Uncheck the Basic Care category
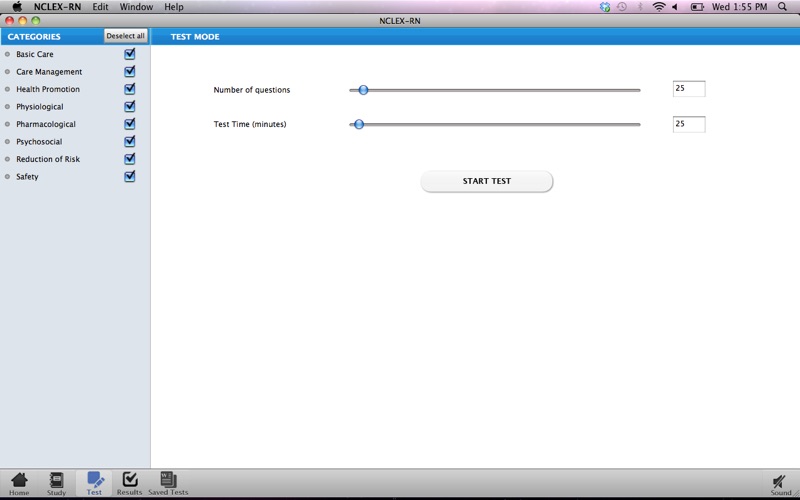800x500 pixels. pyautogui.click(x=130, y=54)
